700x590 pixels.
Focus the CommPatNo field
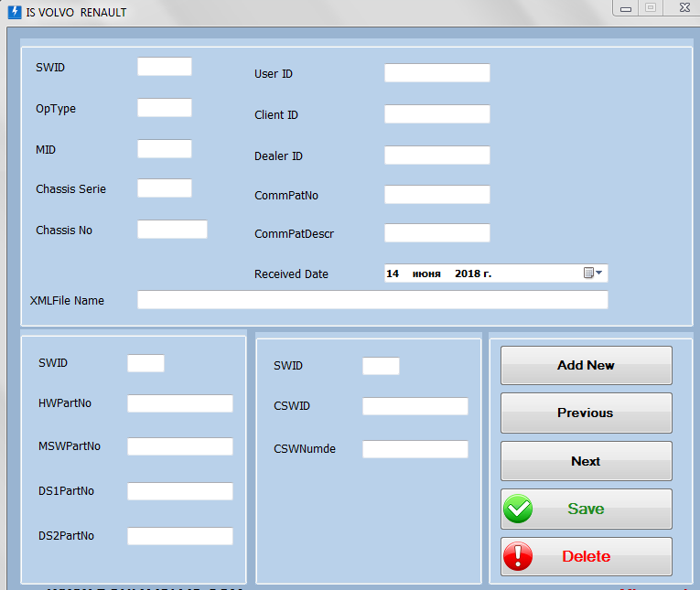click(x=436, y=195)
